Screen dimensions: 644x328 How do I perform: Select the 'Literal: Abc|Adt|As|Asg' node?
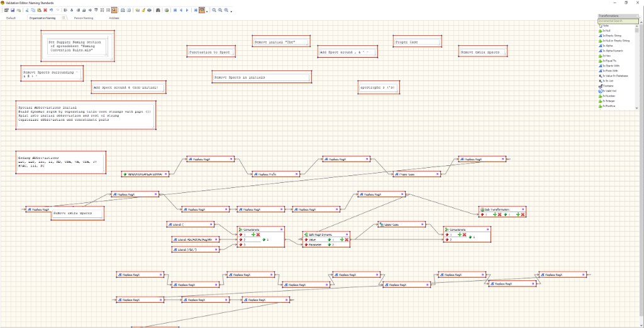(x=196, y=239)
